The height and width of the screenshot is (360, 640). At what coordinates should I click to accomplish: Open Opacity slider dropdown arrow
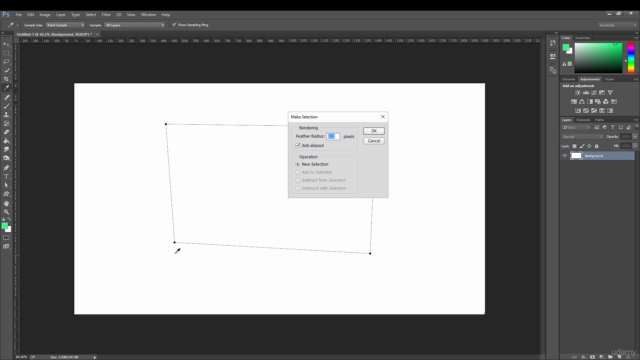[x=635, y=137]
